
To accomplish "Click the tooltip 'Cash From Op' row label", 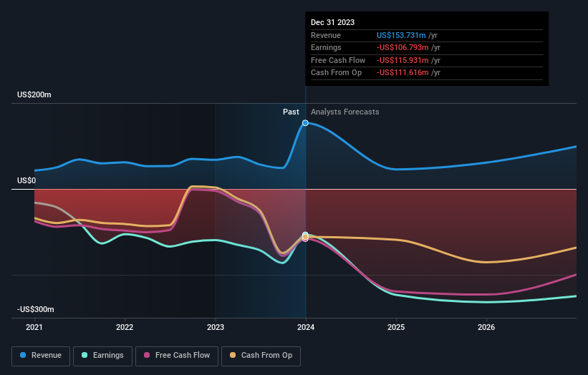I will [x=336, y=73].
